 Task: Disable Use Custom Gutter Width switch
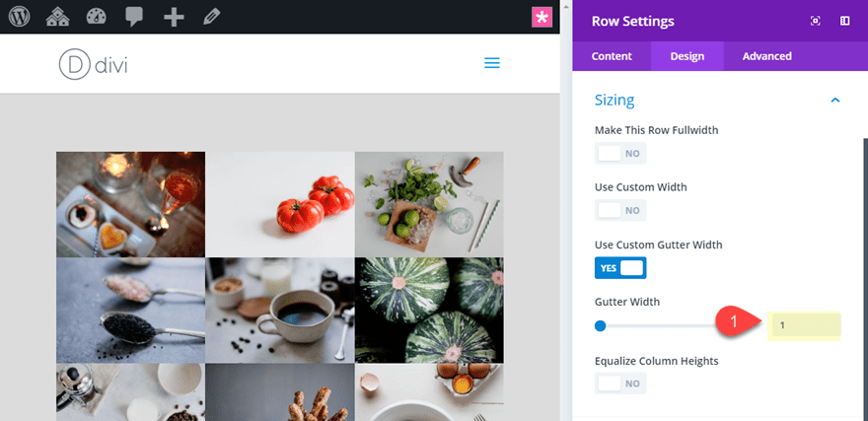620,268
